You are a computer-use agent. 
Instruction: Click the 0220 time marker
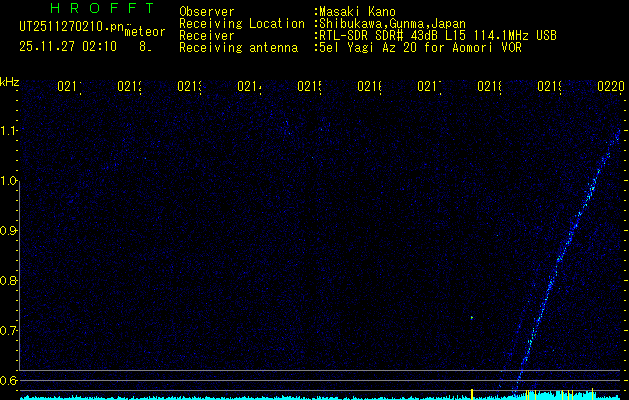point(611,86)
